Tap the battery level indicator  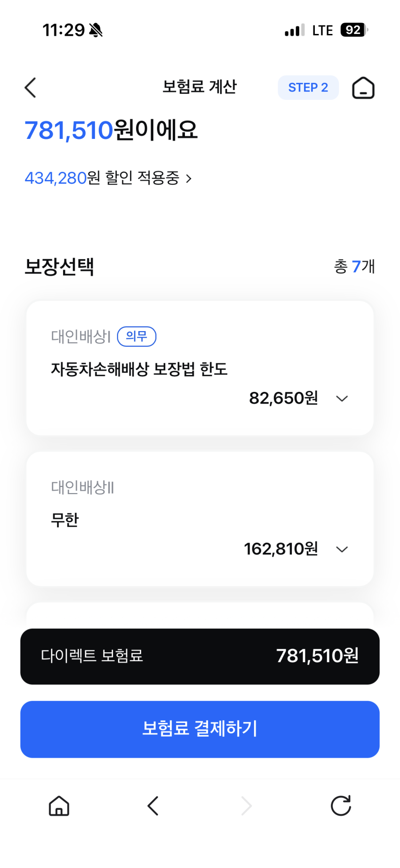pos(353,30)
